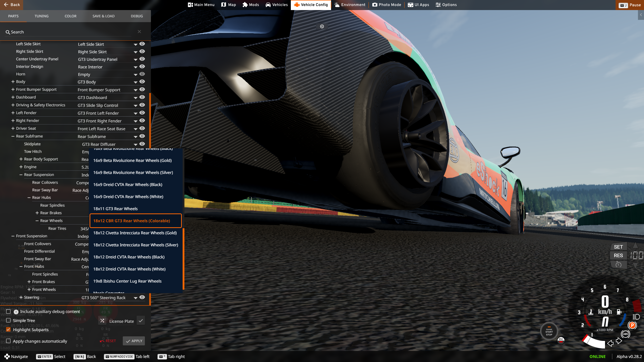Click the parking brake P icon

click(632, 325)
